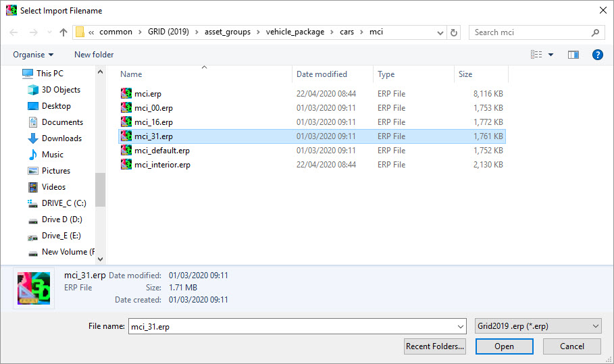Image resolution: width=614 pixels, height=364 pixels.
Task: Refresh the mci folder view
Action: [x=454, y=32]
